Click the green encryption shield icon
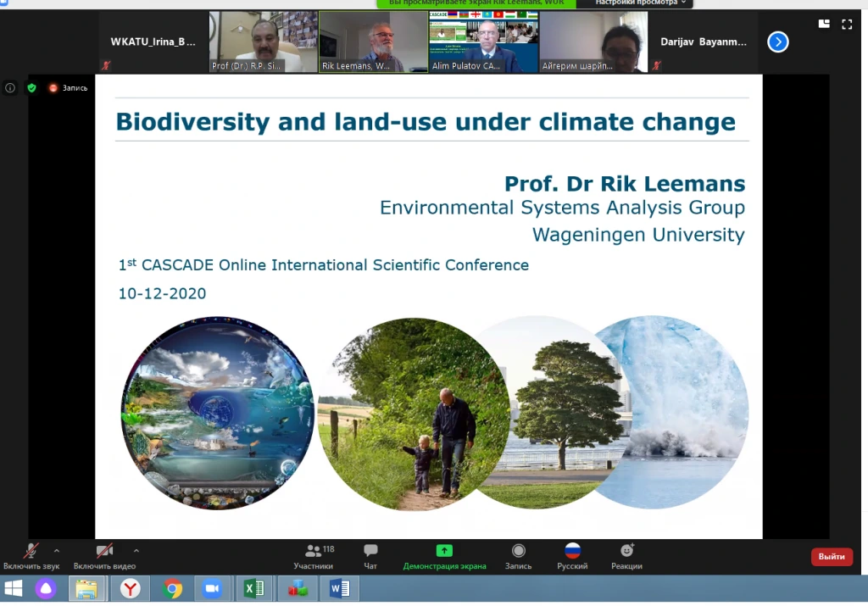 pos(32,87)
